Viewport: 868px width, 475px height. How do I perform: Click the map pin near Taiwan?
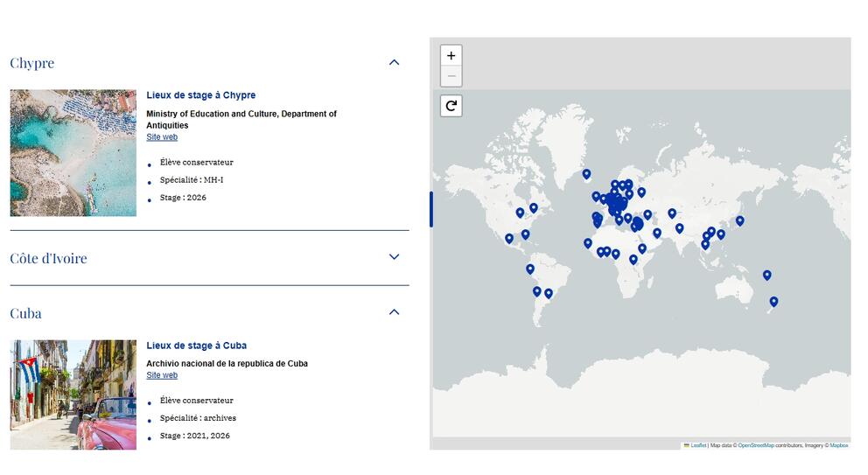point(720,234)
